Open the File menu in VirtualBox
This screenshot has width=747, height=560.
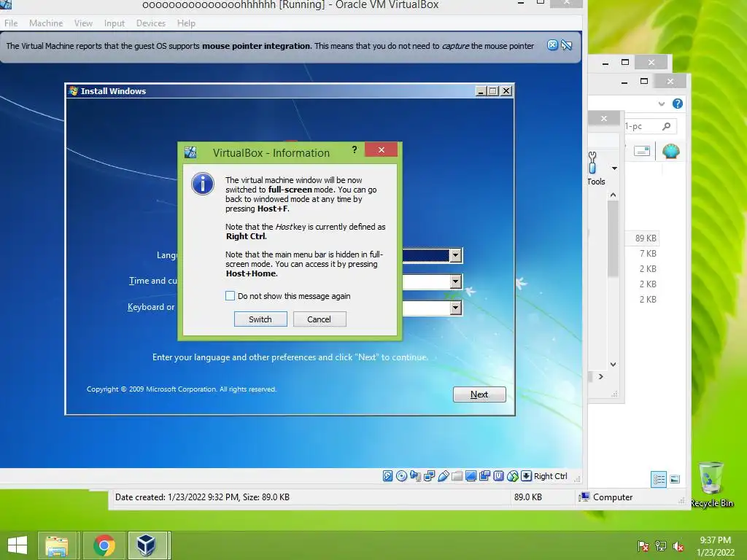pos(11,23)
